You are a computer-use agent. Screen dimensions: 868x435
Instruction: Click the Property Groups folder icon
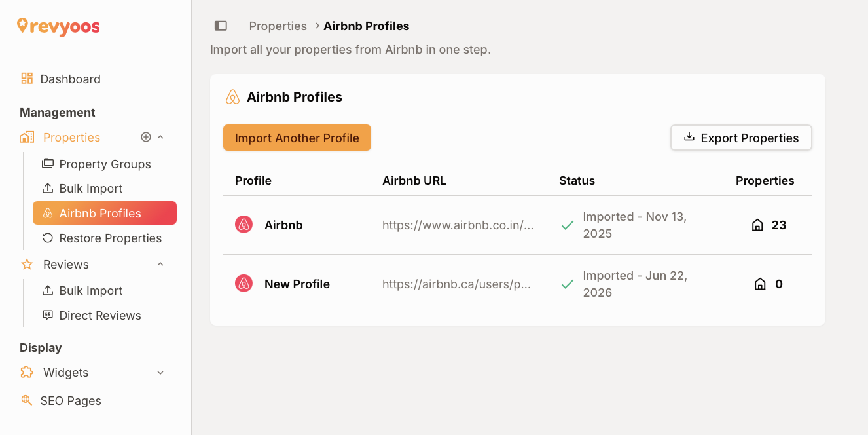point(48,164)
